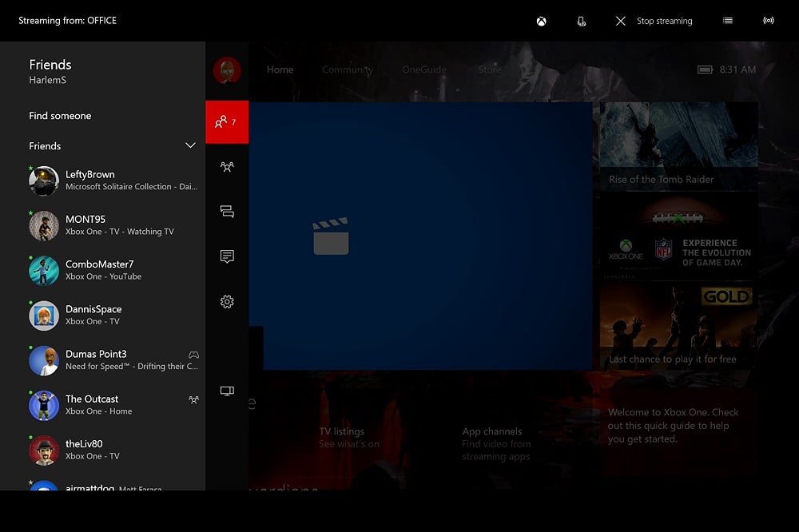Click Xbox One - Home status text
This screenshot has width=799, height=532.
98,411
